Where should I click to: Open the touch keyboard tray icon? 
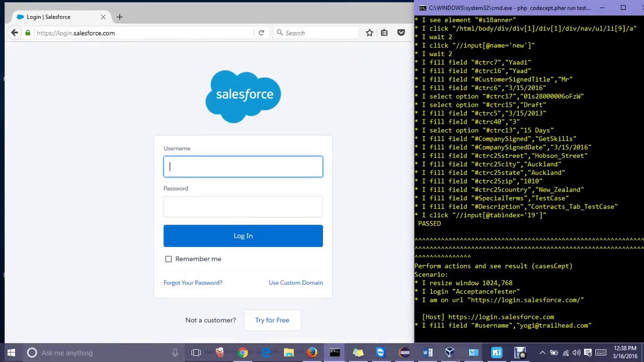(601, 352)
